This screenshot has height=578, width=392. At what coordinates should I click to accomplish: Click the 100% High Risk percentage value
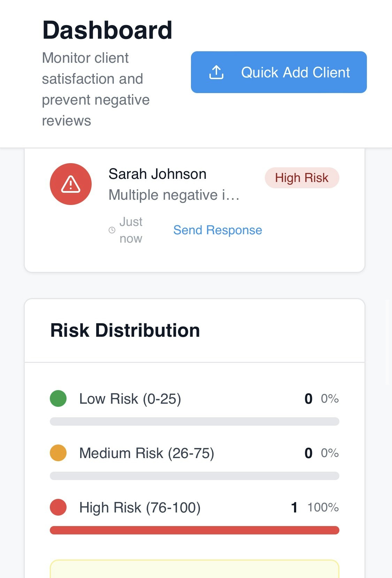pos(323,507)
